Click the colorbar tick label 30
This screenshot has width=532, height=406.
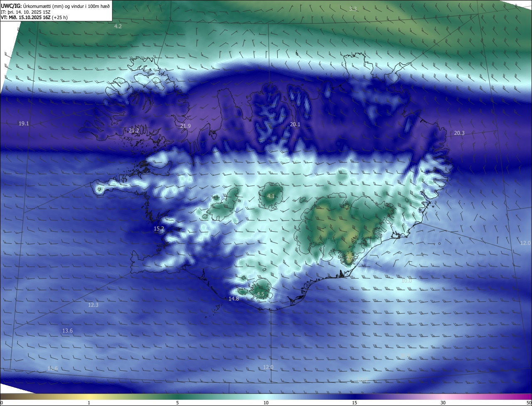[443, 402]
